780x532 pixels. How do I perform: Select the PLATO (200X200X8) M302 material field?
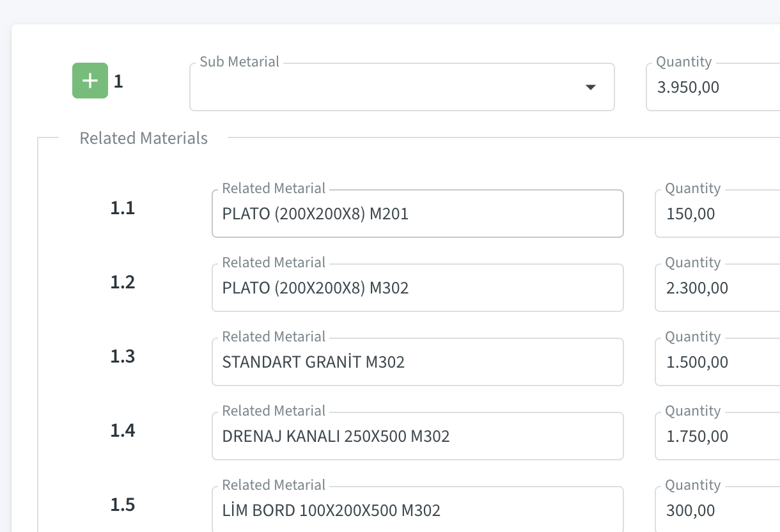pos(417,288)
